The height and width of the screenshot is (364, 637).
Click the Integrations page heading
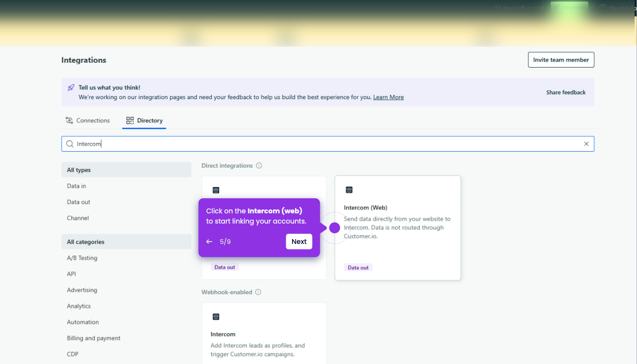[84, 60]
